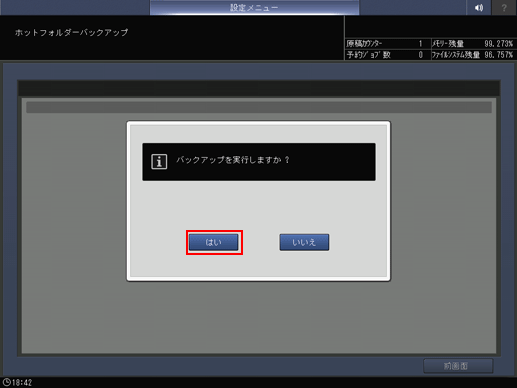Click the ファイルシステム残量 96.757% value
Viewport: 517px width, 388px height.
click(x=498, y=55)
